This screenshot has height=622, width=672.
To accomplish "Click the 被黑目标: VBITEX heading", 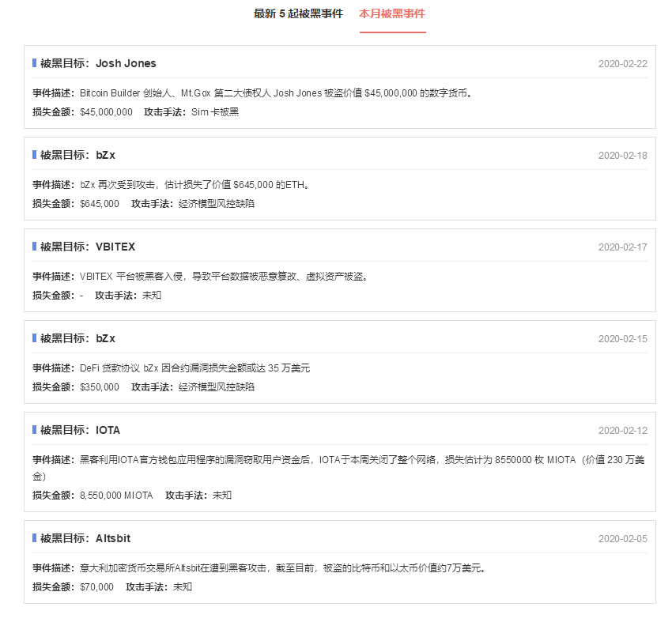I will [x=88, y=247].
